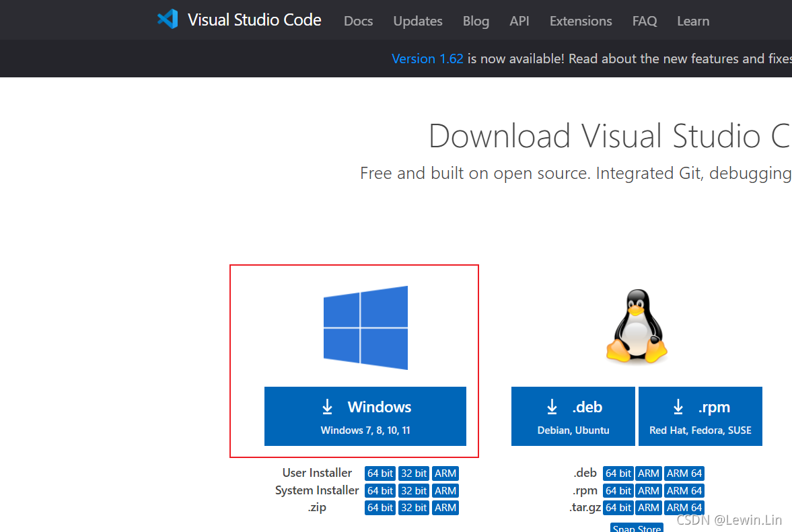Download the .rpm Red Hat, Fedora, SUSE package
792x532 pixels.
700,416
